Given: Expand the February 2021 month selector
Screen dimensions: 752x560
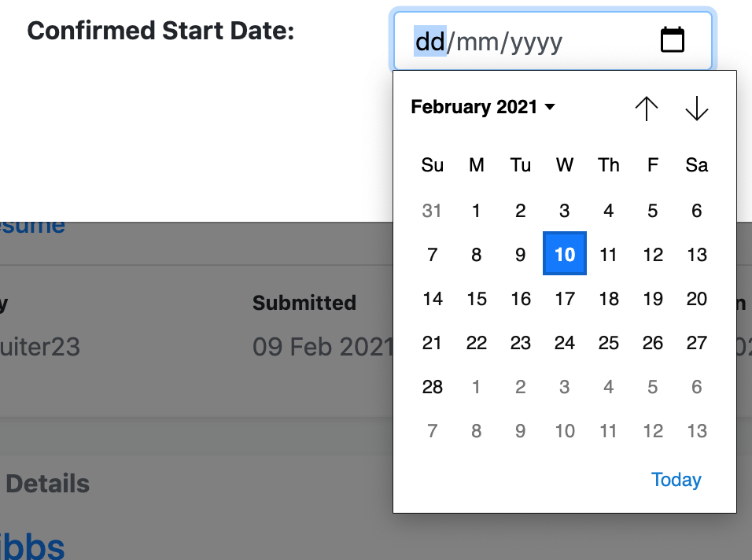Looking at the screenshot, I should point(483,107).
